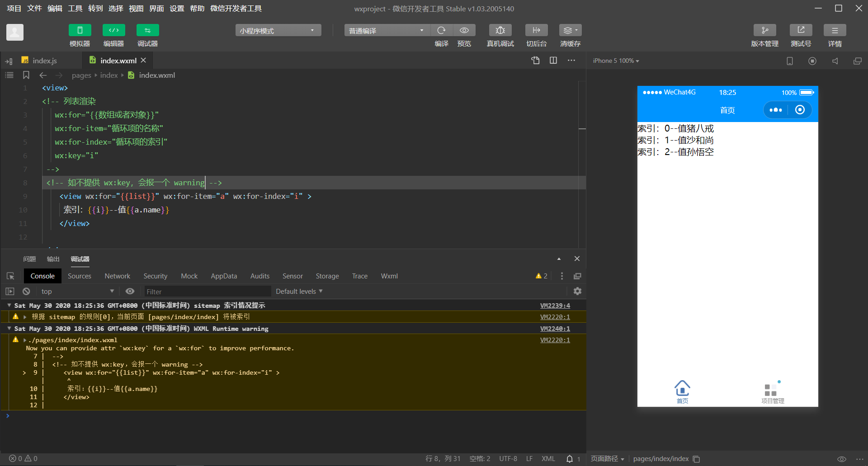Open the VM2239:4 source link
Screen dimensions: 868x466
pos(555,306)
